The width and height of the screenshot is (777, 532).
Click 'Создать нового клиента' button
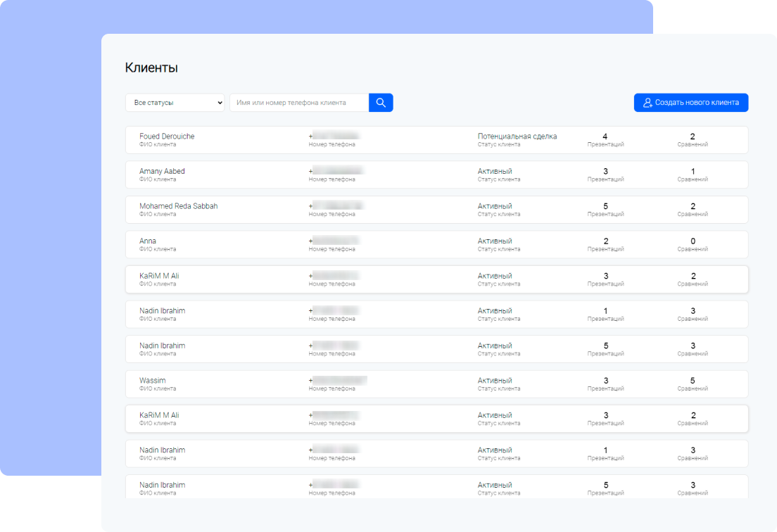pyautogui.click(x=690, y=103)
